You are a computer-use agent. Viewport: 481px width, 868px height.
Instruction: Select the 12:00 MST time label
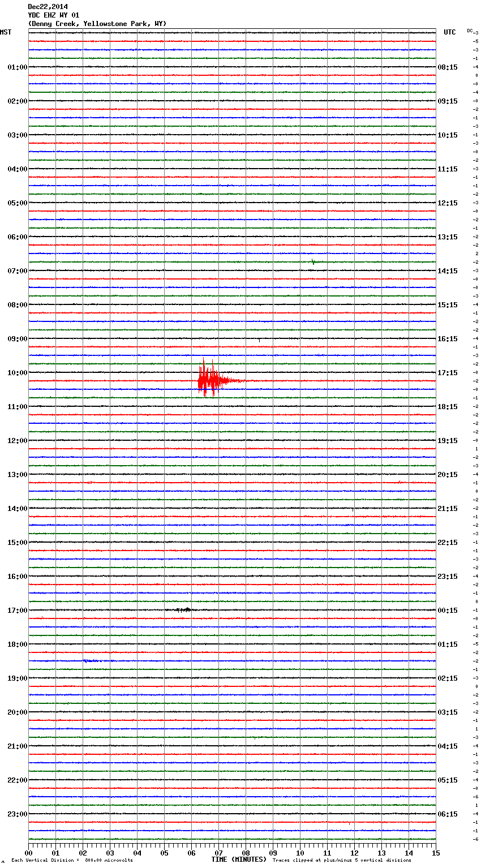(18, 441)
